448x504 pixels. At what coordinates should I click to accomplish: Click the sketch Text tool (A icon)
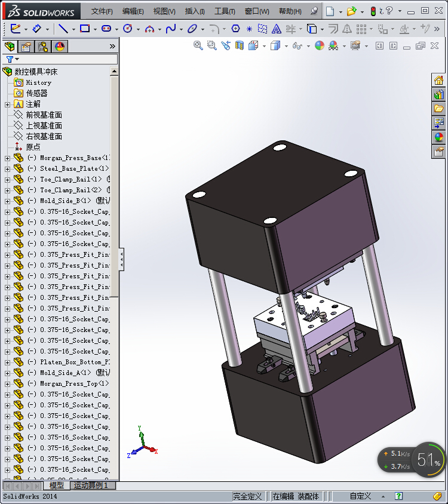(x=276, y=29)
